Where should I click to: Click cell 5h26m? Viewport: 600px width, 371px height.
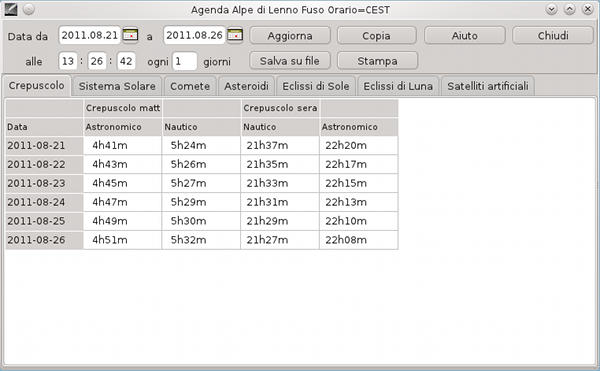[x=202, y=164]
